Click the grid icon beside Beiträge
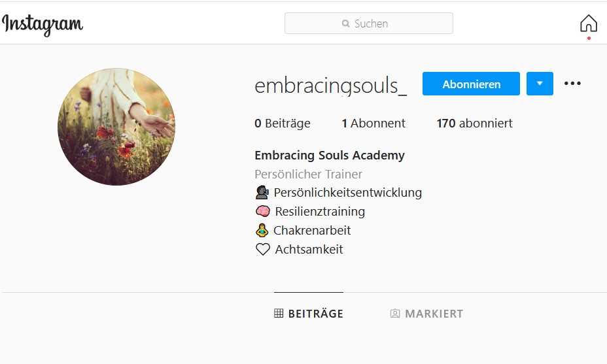The image size is (607, 364). 279,313
